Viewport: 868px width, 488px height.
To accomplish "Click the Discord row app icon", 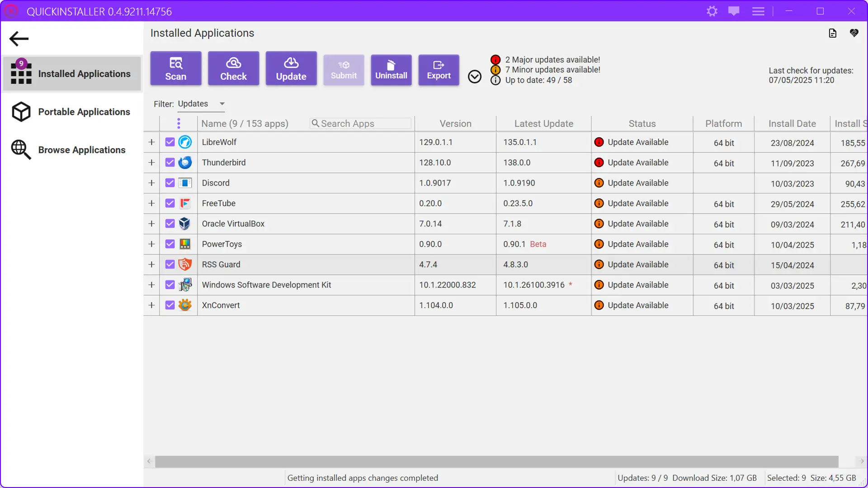I will point(185,183).
